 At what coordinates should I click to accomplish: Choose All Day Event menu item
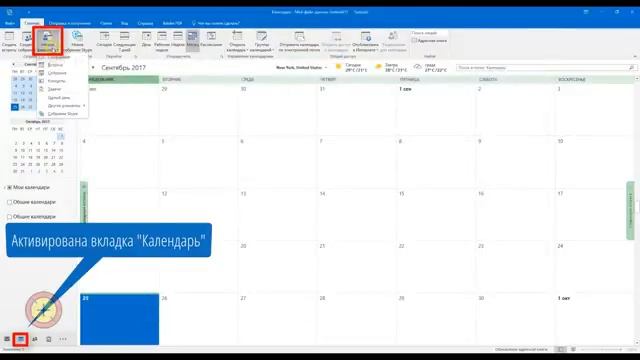tap(62, 98)
